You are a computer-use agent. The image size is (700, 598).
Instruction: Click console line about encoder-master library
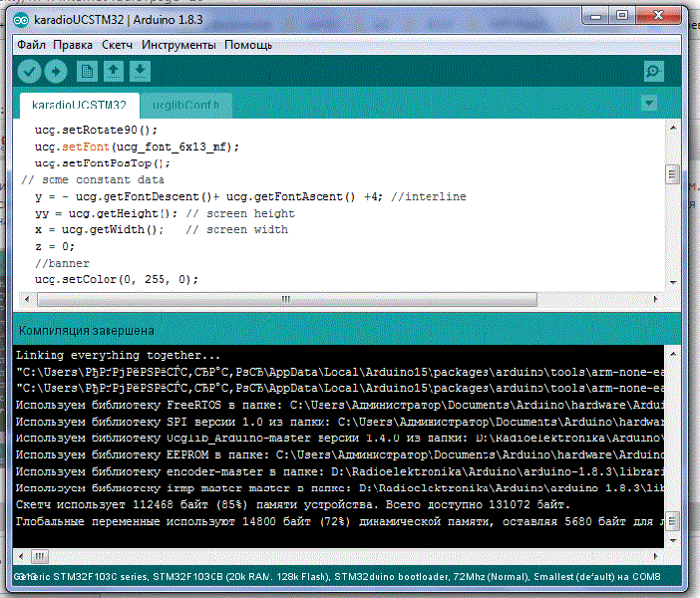[339, 471]
